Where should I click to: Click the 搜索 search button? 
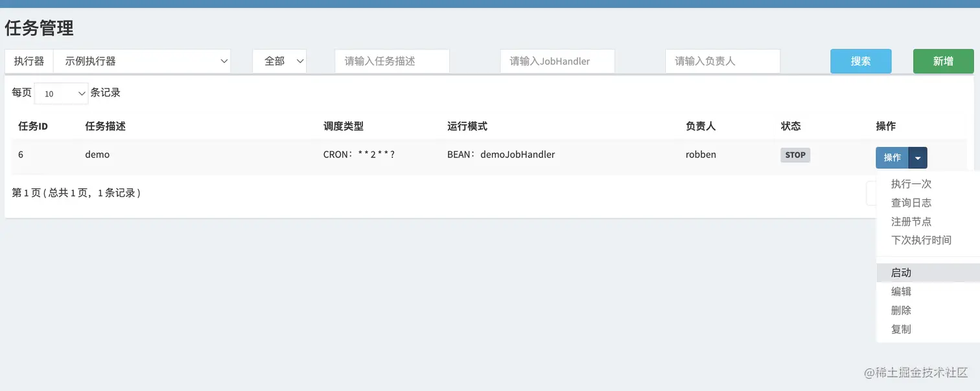pos(861,61)
